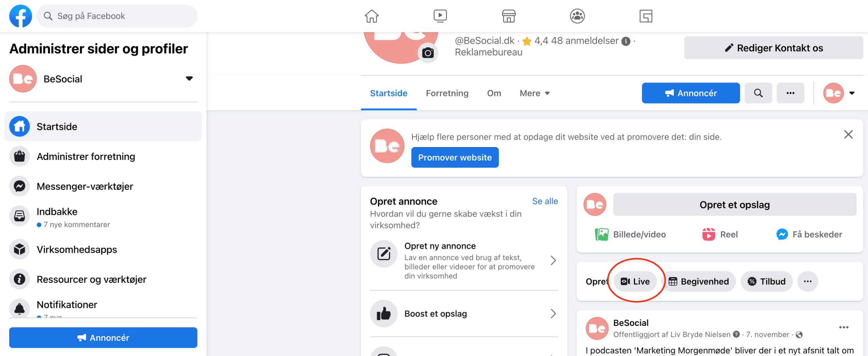Click the blue Annoncér button in header
The height and width of the screenshot is (356, 868).
pyautogui.click(x=691, y=93)
